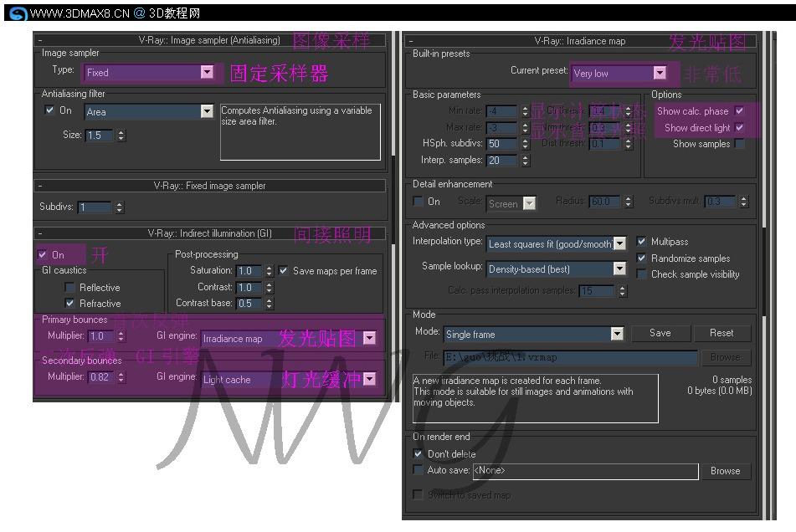Click the 3DMAX8.CN site logo icon
Screen dimensions: 796x532
(x=18, y=13)
